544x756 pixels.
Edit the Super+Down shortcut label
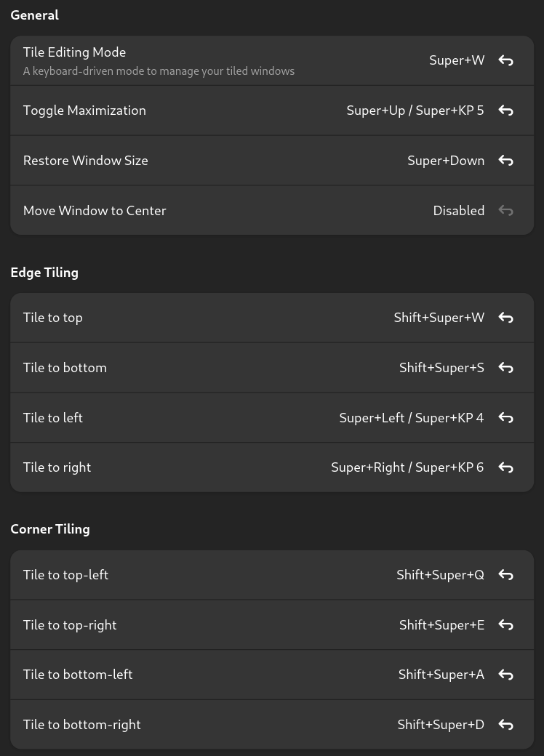click(x=446, y=161)
